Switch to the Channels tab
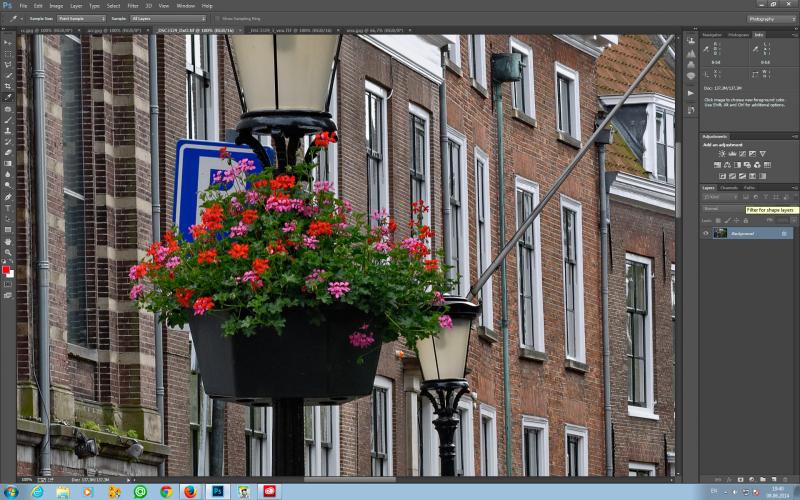This screenshot has width=800, height=500. pyautogui.click(x=729, y=188)
